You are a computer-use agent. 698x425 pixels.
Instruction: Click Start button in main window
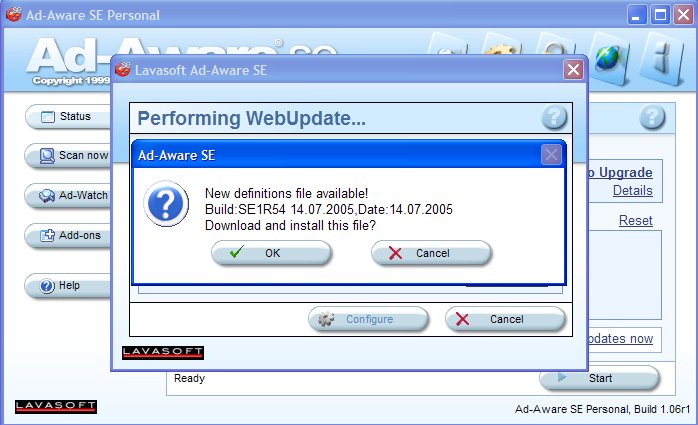[599, 378]
